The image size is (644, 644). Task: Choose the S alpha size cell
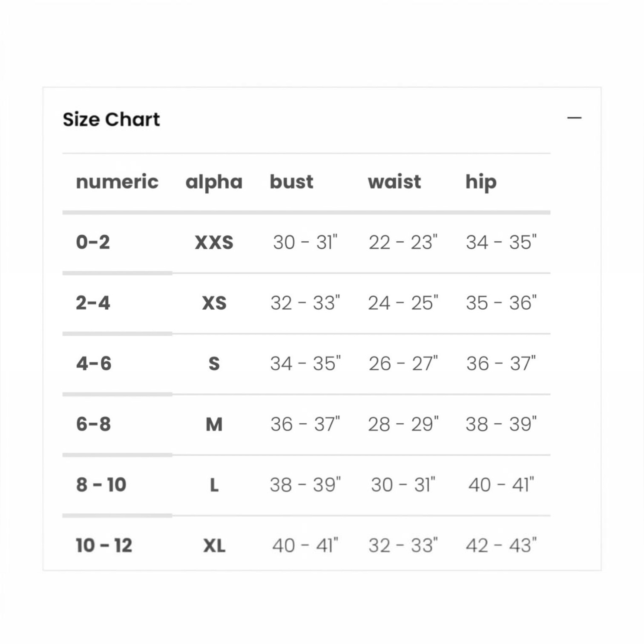click(214, 364)
